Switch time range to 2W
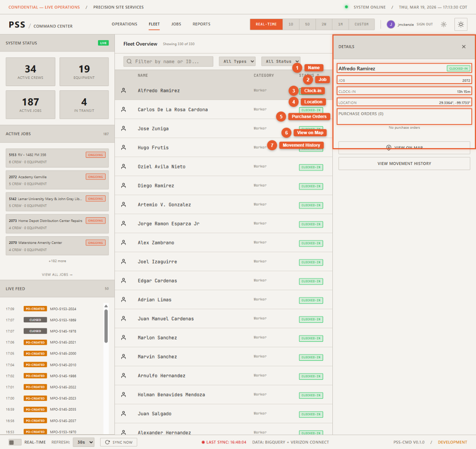This screenshot has height=449, width=476. pyautogui.click(x=324, y=24)
